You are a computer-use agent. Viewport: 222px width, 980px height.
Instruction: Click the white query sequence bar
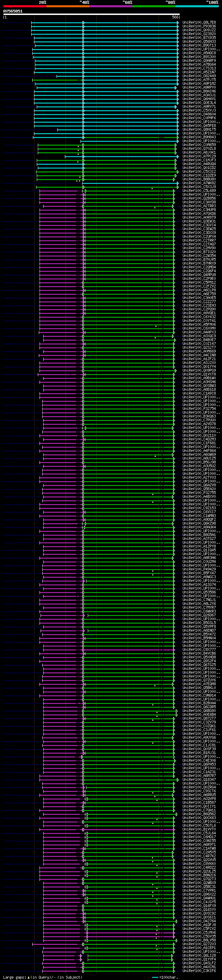tap(92, 15)
